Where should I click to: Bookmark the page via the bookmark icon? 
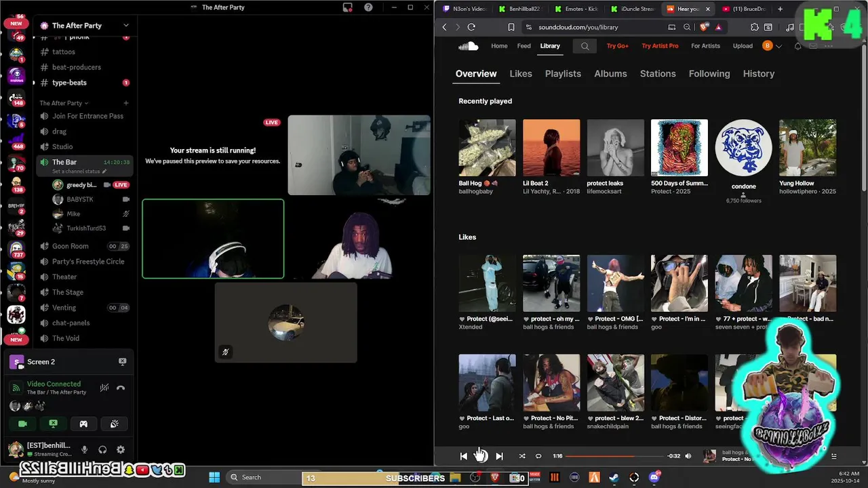tap(511, 27)
